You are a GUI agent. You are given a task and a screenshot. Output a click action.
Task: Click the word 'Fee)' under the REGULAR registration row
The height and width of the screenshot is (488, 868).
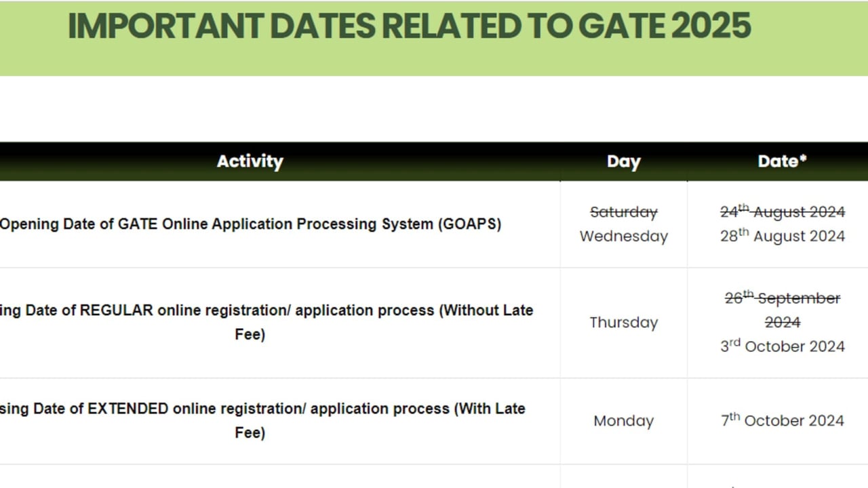pyautogui.click(x=250, y=334)
